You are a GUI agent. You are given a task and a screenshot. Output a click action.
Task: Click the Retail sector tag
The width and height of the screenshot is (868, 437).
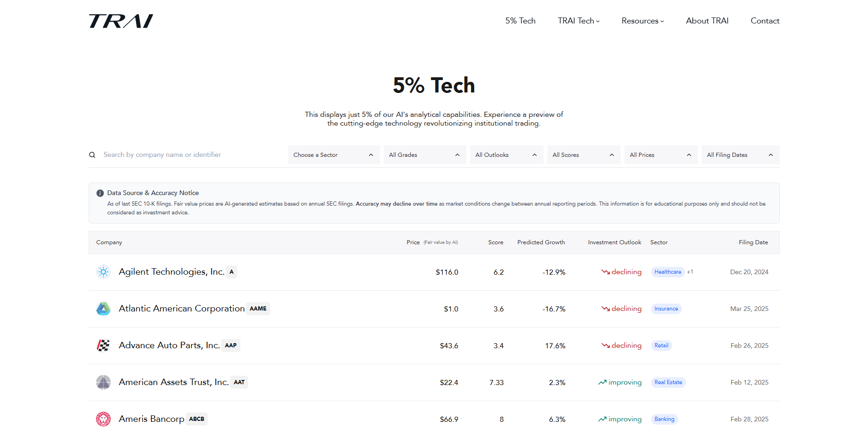coord(661,345)
